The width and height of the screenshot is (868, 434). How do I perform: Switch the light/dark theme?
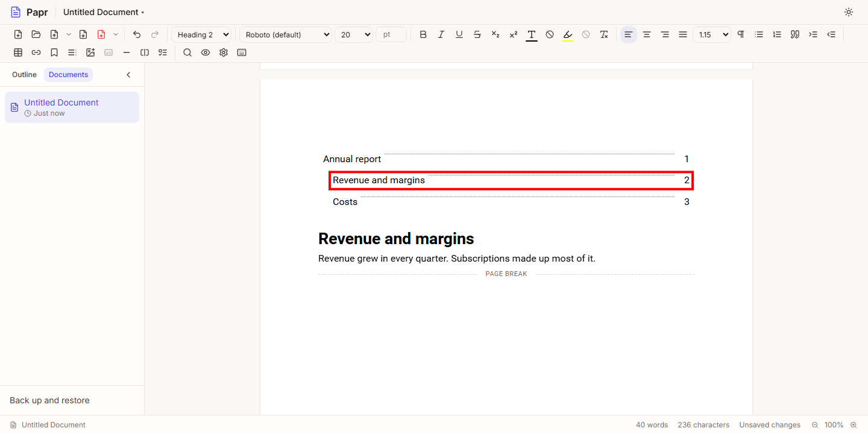[849, 12]
